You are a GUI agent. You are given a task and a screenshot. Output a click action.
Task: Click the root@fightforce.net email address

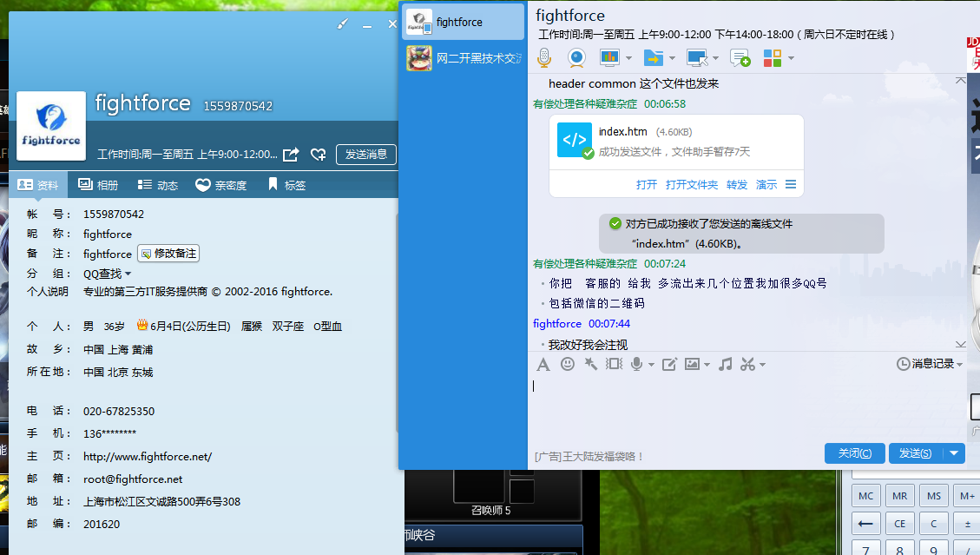tap(133, 479)
